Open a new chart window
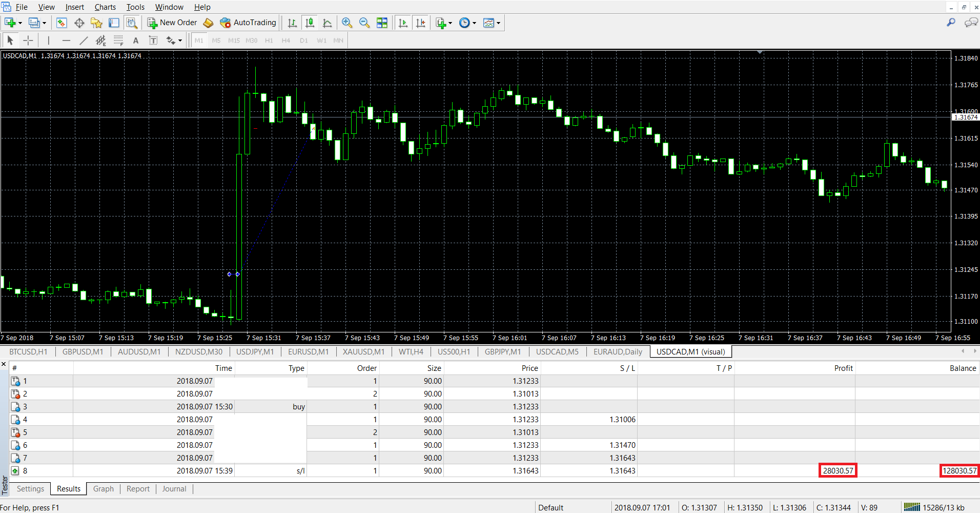 10,23
